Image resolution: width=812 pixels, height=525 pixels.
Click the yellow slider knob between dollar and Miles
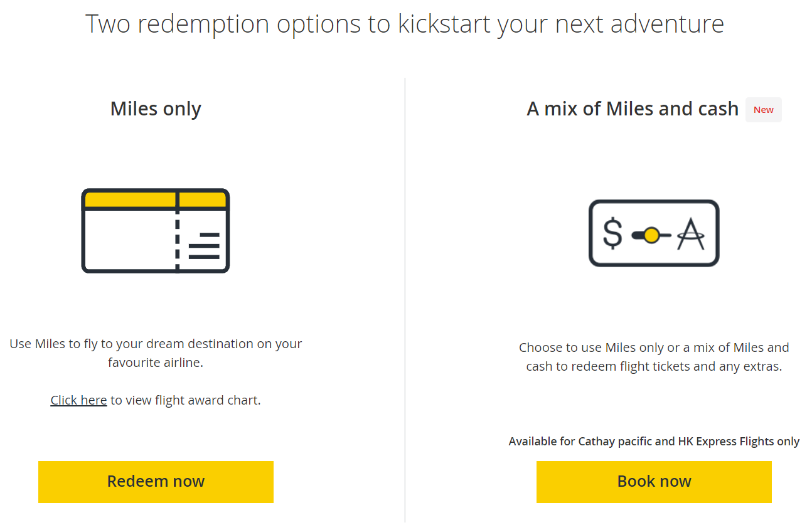tap(651, 235)
